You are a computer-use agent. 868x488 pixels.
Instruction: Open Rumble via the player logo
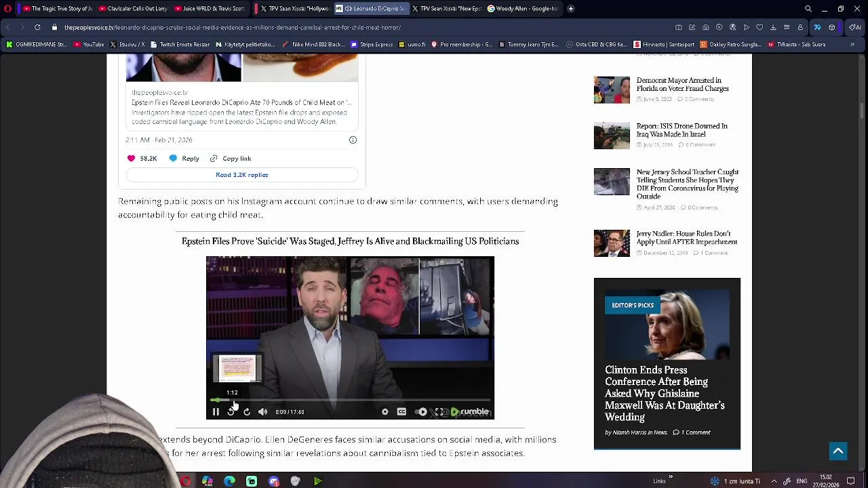point(470,411)
